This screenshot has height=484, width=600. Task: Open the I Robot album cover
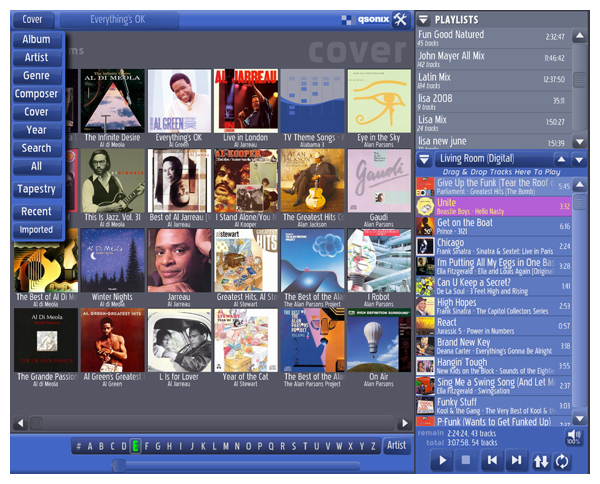coord(379,261)
